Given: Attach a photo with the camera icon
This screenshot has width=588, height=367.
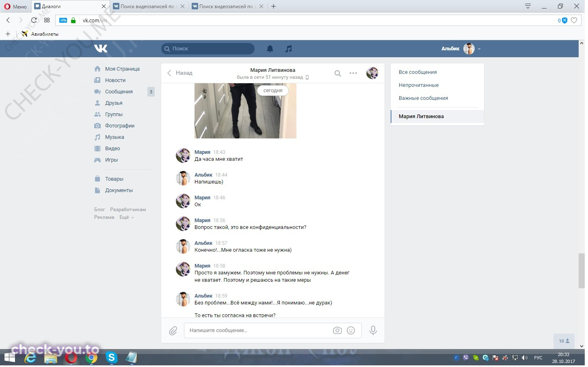Looking at the screenshot, I should click(337, 330).
